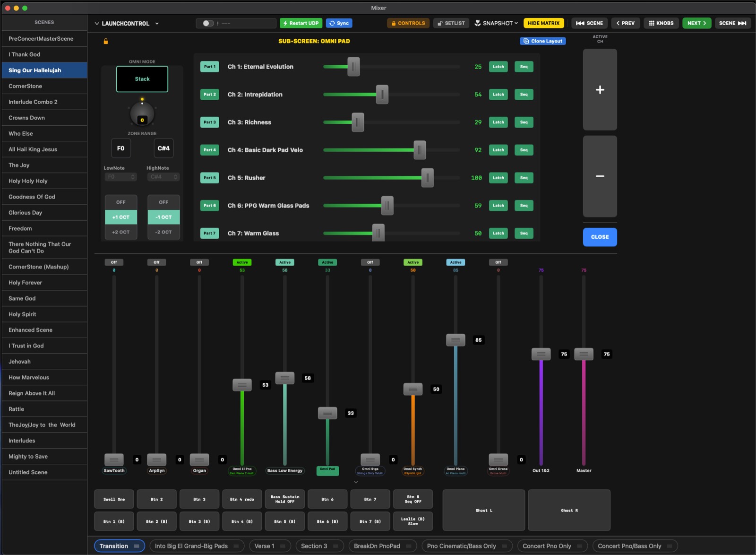Toggle Latch for Ch 4: Basic Dark Pad Velo

(498, 150)
